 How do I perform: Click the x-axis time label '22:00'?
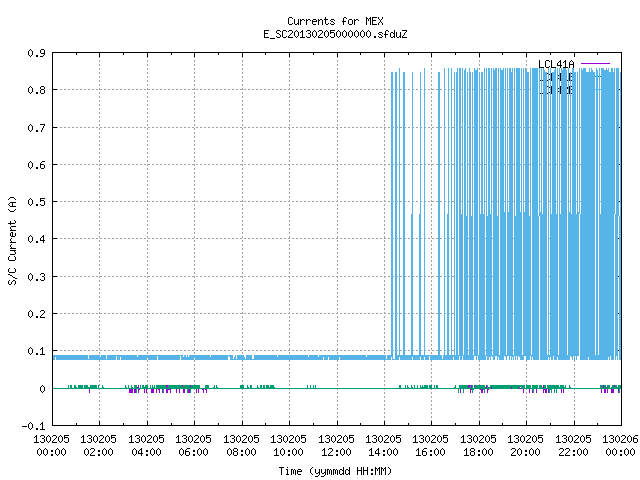click(573, 452)
